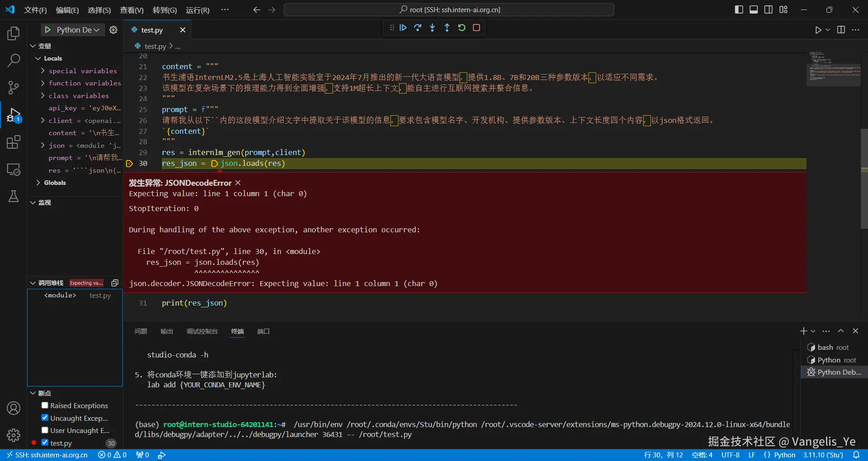
Task: Open the debug configuration dropdown
Action: point(78,30)
